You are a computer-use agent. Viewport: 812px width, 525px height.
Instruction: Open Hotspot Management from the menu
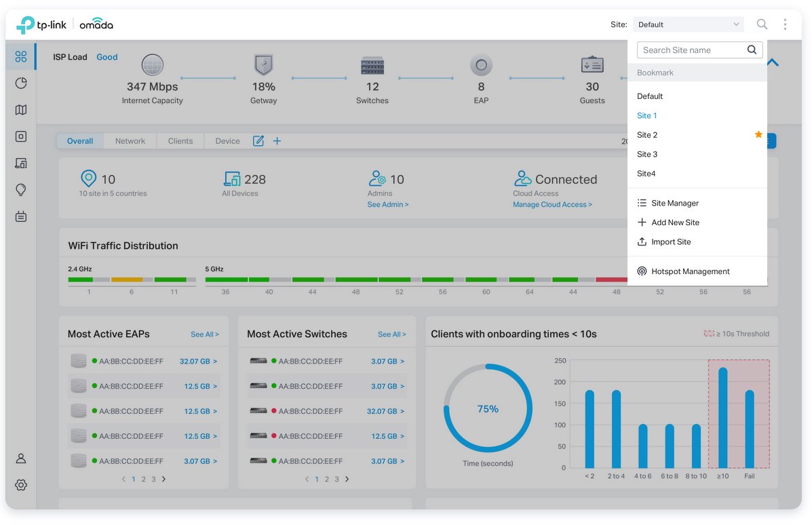pyautogui.click(x=690, y=271)
